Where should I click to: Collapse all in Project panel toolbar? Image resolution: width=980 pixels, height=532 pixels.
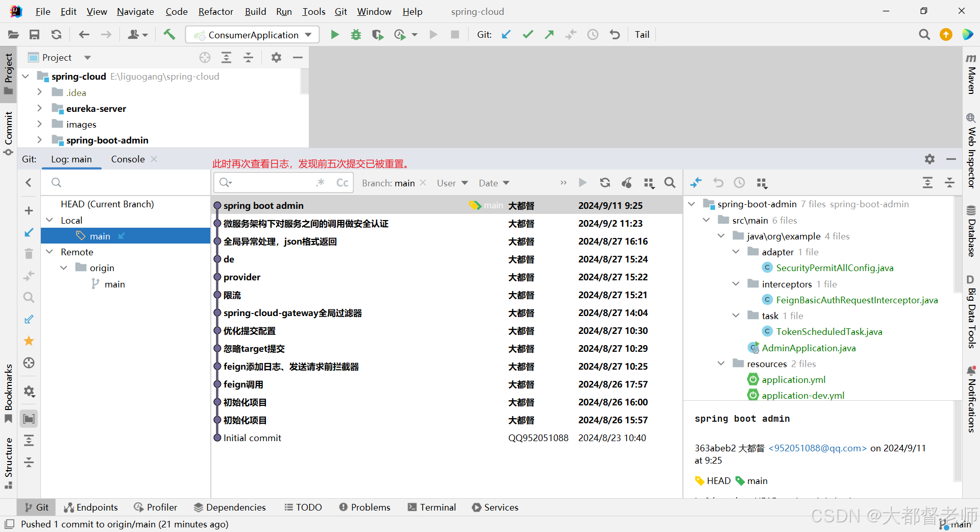248,58
